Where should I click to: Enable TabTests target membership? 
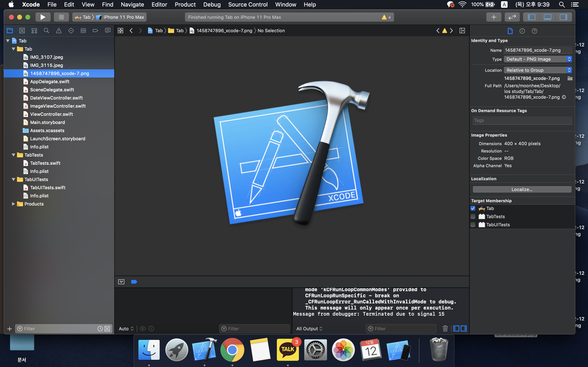(473, 217)
